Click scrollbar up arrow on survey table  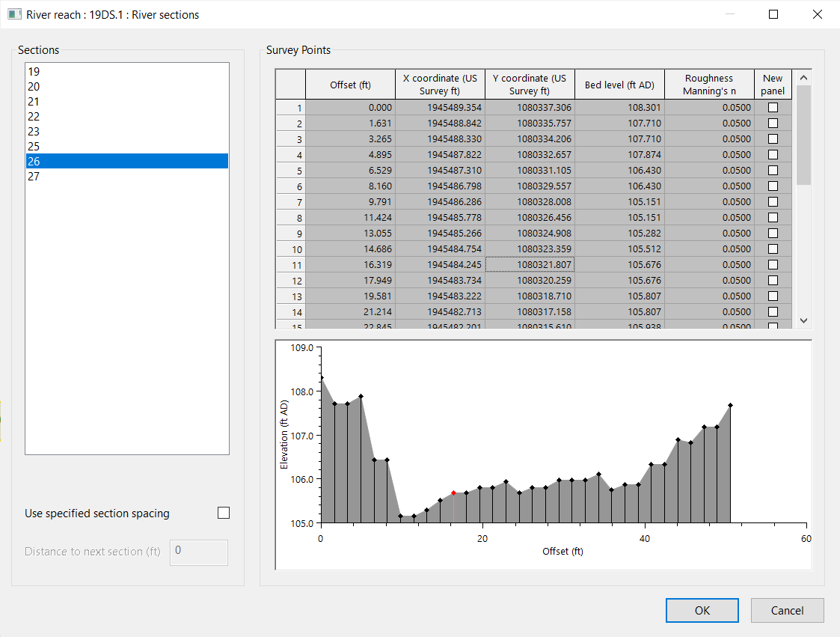click(x=803, y=76)
